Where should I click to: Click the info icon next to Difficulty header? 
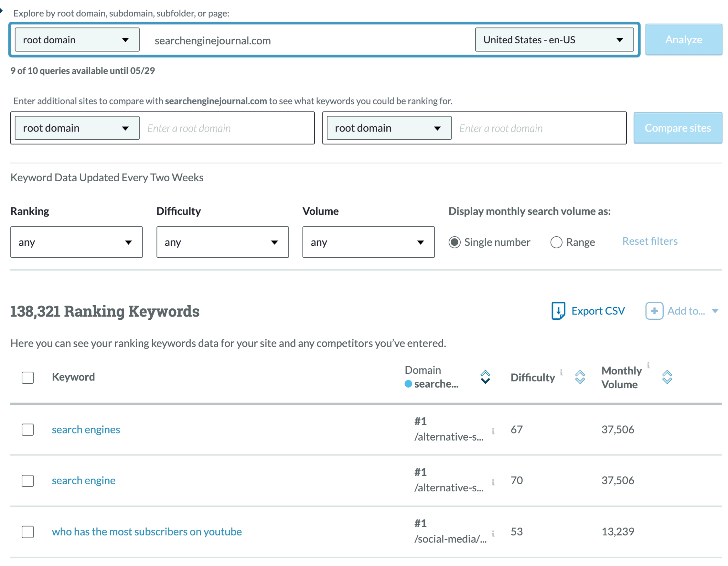561,373
